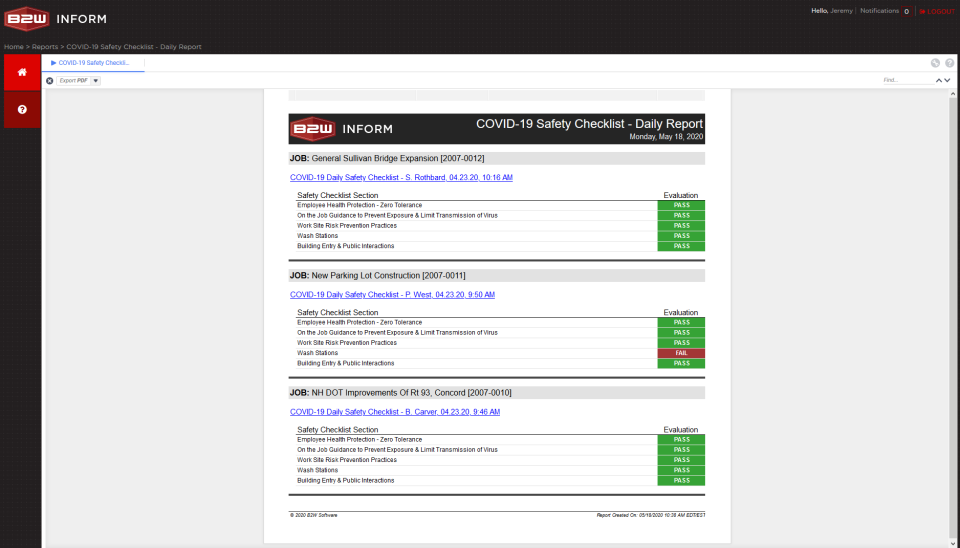Image resolution: width=960 pixels, height=548 pixels.
Task: Click the notifications count badge 0
Action: (x=907, y=12)
